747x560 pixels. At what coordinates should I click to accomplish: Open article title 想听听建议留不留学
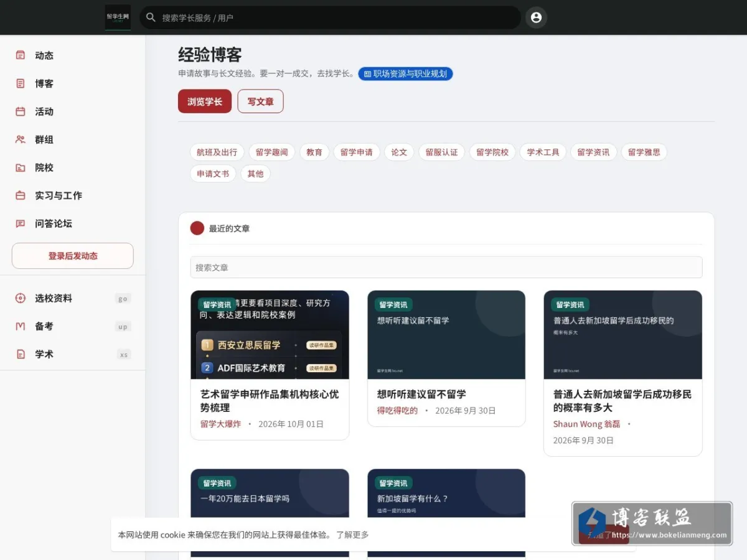(x=421, y=394)
